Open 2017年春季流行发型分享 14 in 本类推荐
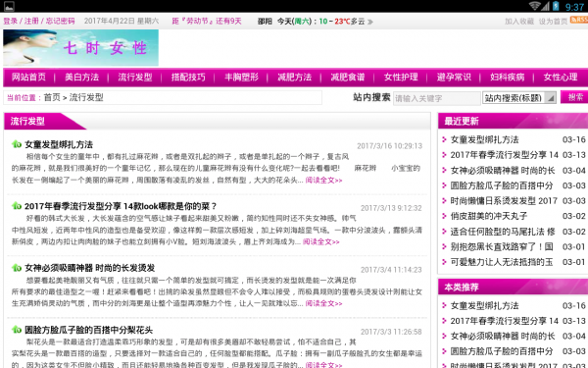 point(505,321)
